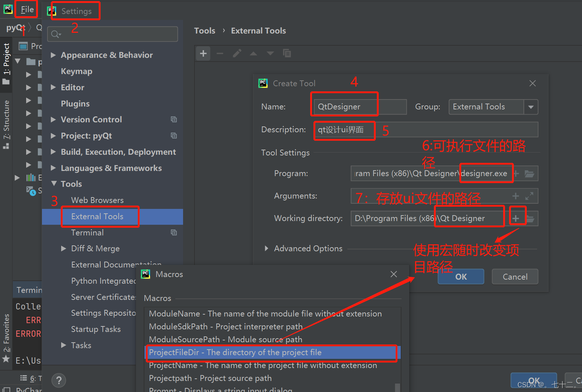
Task: Select Keymap in settings tree
Action: point(77,71)
